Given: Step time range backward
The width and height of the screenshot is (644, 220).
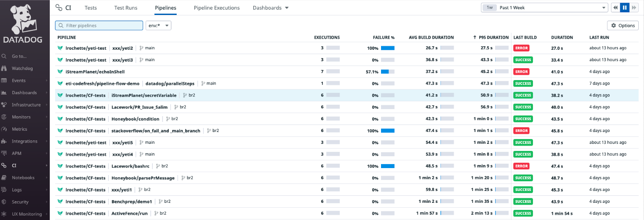Looking at the screenshot, I should click(x=615, y=8).
